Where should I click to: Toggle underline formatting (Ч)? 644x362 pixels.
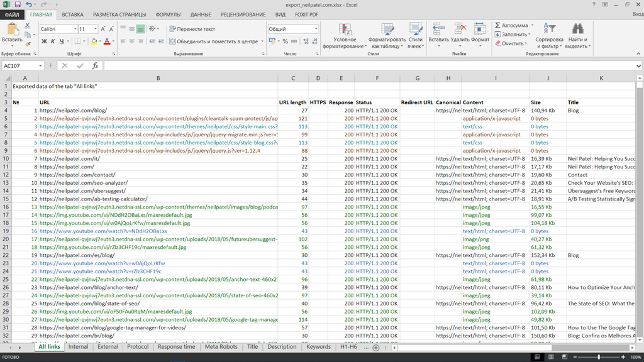[x=62, y=41]
